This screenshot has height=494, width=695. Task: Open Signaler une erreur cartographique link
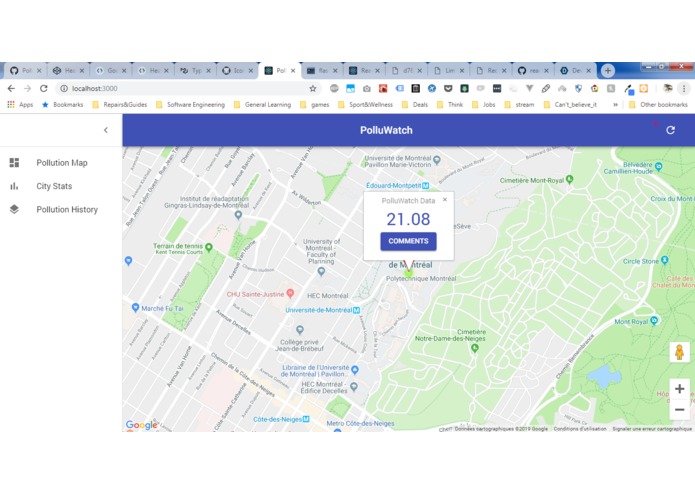point(652,428)
